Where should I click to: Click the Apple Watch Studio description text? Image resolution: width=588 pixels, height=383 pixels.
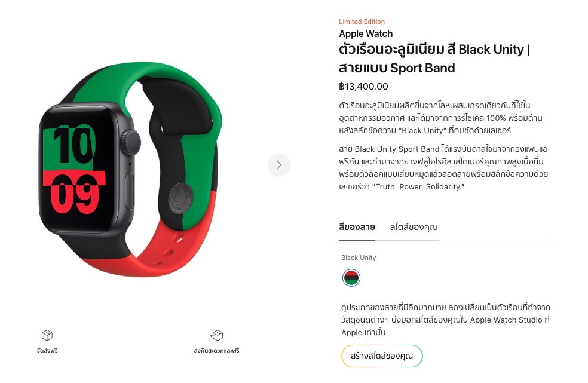[446, 320]
